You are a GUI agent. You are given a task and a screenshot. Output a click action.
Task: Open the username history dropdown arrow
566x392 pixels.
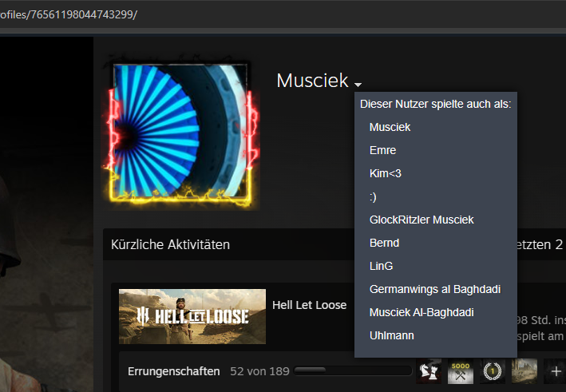point(358,85)
